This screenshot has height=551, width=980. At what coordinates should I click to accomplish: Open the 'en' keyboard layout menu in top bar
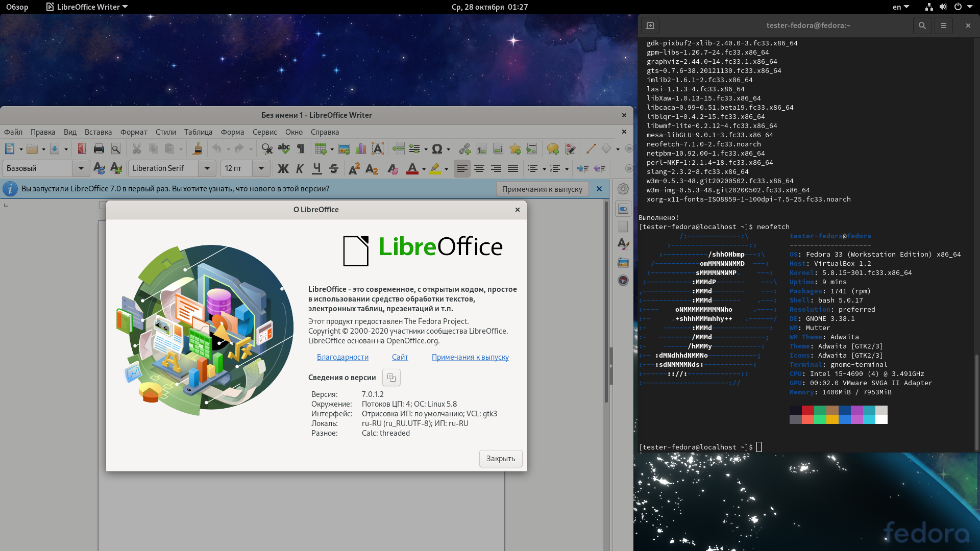[x=901, y=7]
